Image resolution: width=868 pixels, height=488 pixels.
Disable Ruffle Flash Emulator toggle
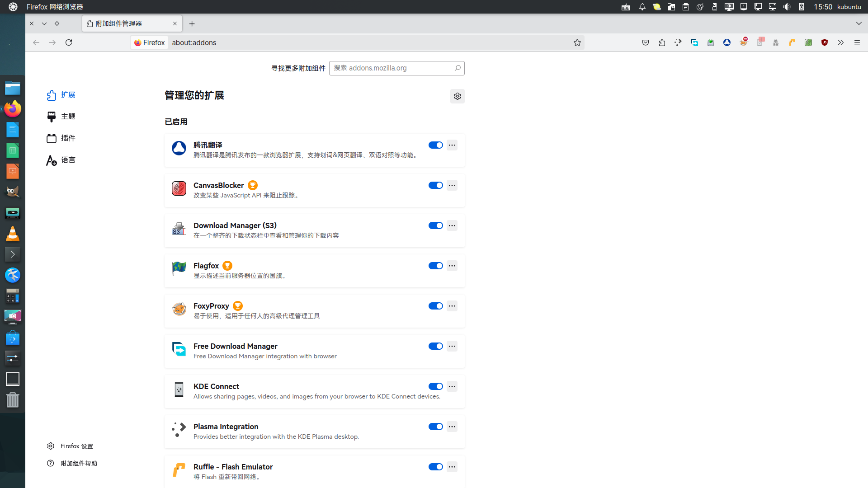coord(436,467)
